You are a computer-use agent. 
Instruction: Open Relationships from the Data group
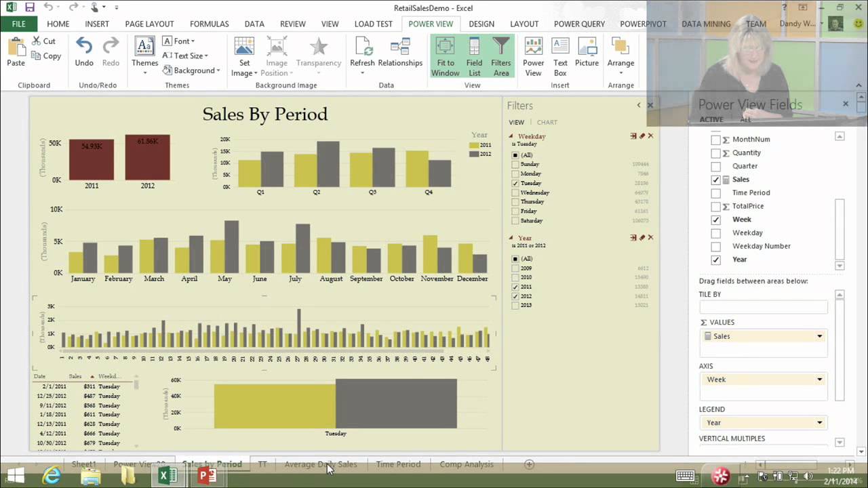pos(400,52)
